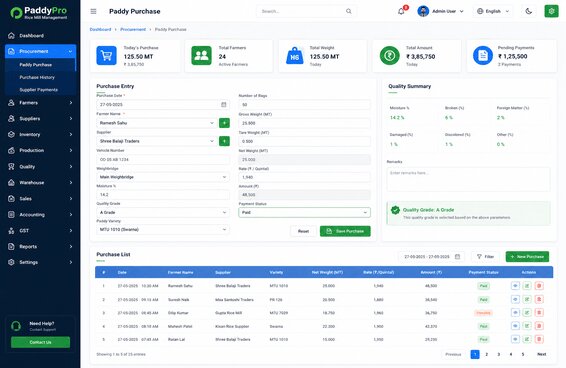Click the Total Farmers people icon

[x=201, y=56]
